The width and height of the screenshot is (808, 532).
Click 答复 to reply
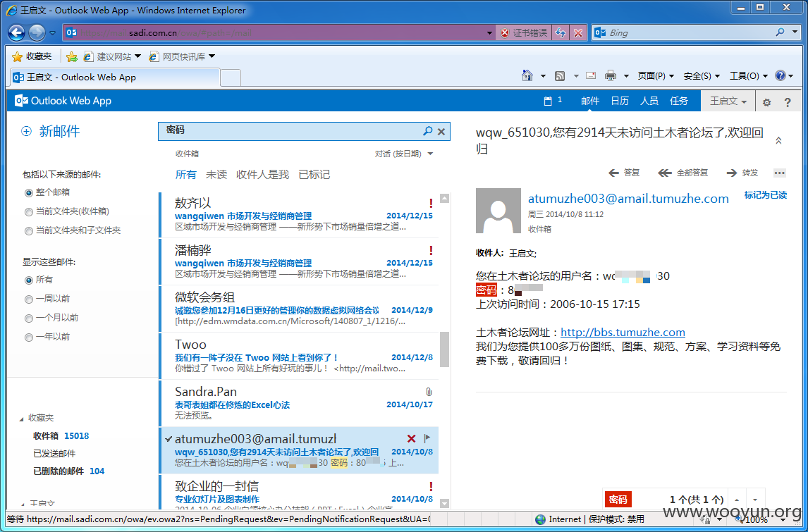pos(624,173)
